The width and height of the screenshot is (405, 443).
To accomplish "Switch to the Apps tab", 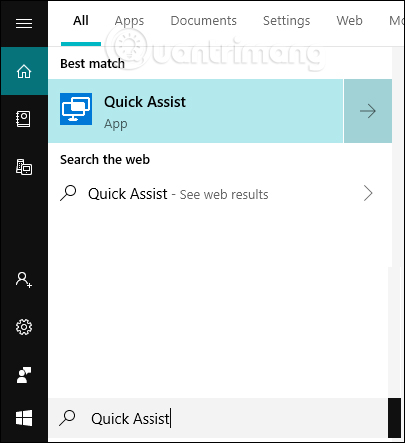I will 129,21.
